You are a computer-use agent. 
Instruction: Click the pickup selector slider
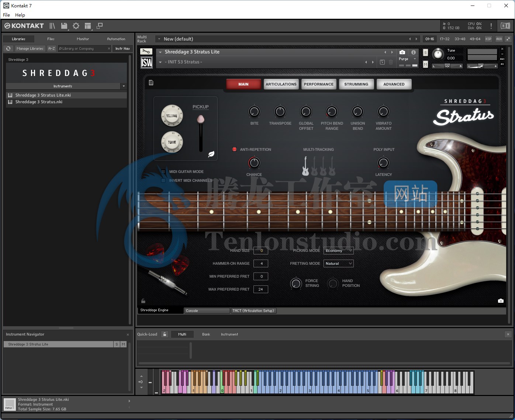pos(201,133)
